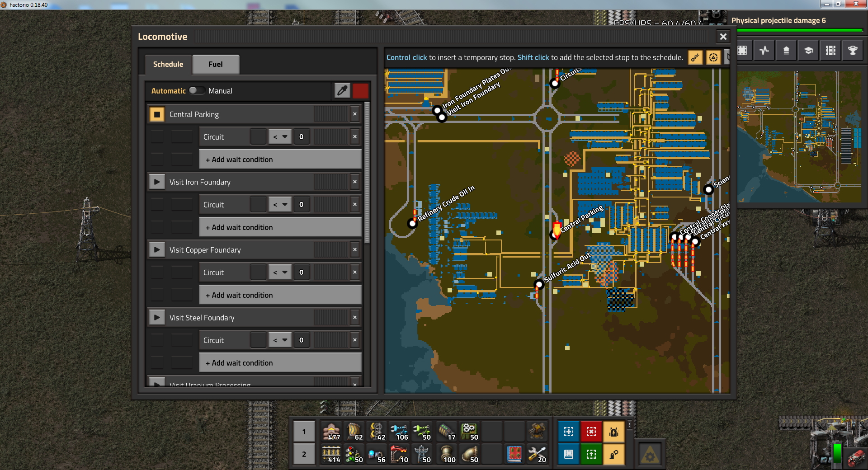Pick circuit signal for Visit Copper Foundry condition
This screenshot has width=868, height=470.
tap(258, 273)
